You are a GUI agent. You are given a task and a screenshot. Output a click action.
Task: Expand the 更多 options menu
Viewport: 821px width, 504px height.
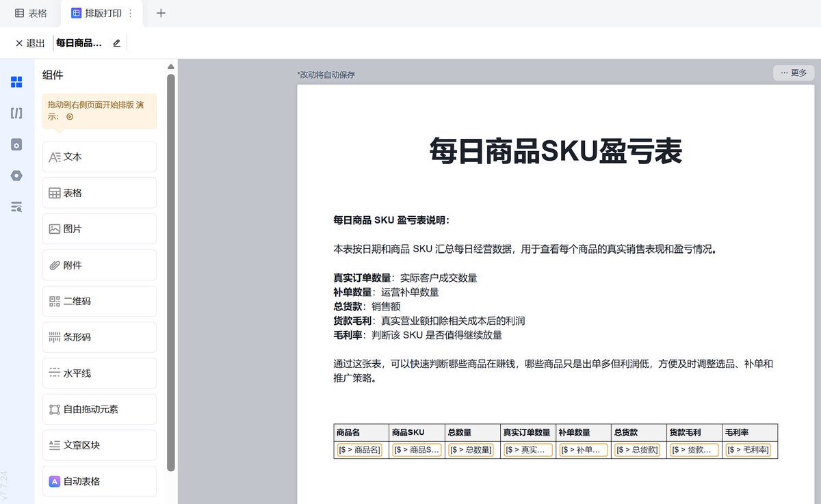794,72
